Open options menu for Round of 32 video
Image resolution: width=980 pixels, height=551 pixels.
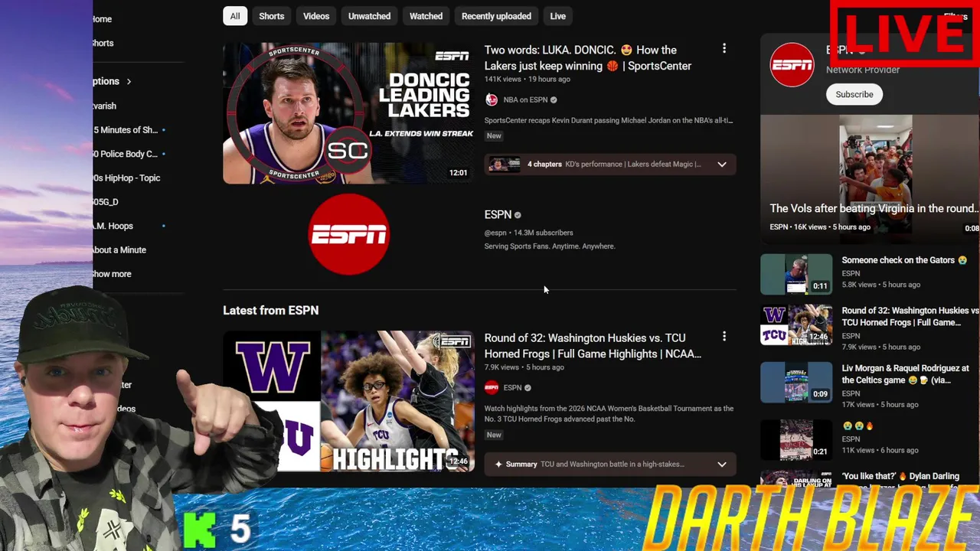724,337
